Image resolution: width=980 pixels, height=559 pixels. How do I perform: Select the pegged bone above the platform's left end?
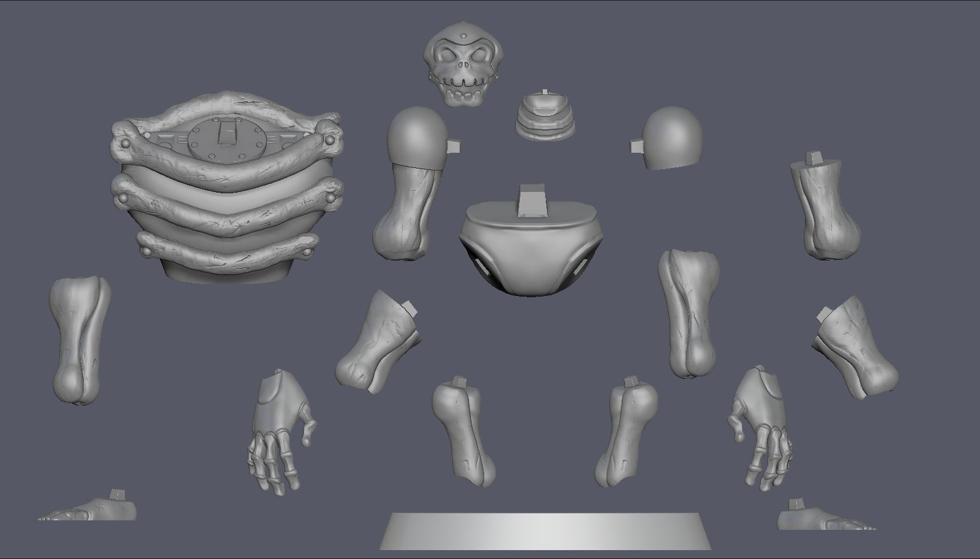click(x=463, y=432)
